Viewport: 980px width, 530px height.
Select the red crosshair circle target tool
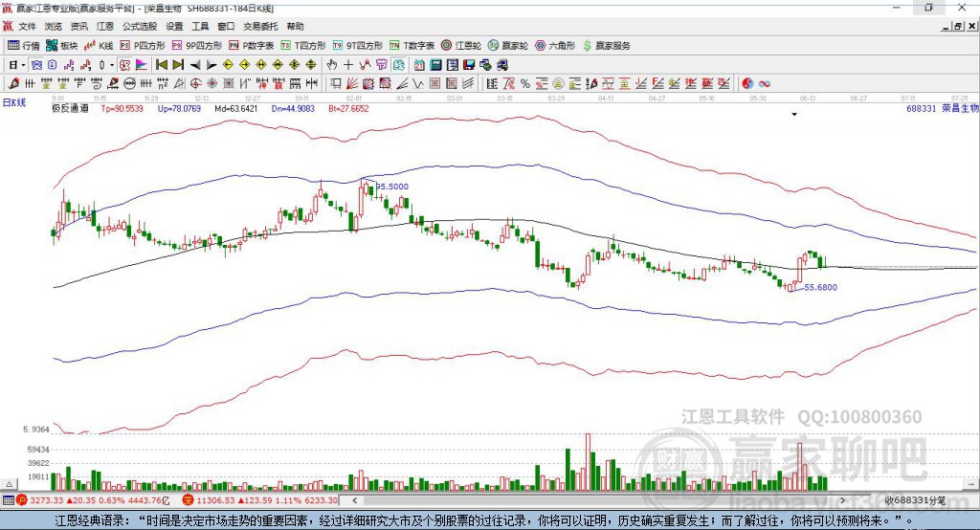[195, 84]
